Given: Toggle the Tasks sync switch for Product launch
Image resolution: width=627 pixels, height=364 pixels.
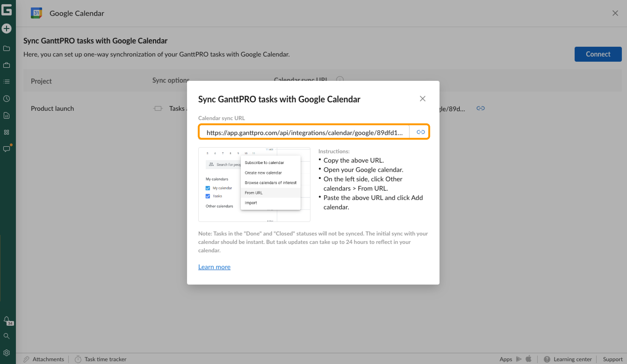Looking at the screenshot, I should tap(158, 108).
